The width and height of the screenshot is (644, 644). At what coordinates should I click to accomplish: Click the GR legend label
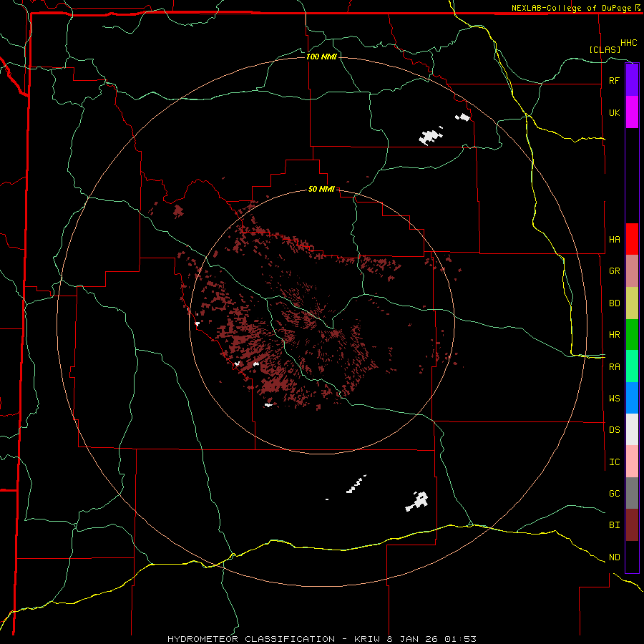pos(614,271)
